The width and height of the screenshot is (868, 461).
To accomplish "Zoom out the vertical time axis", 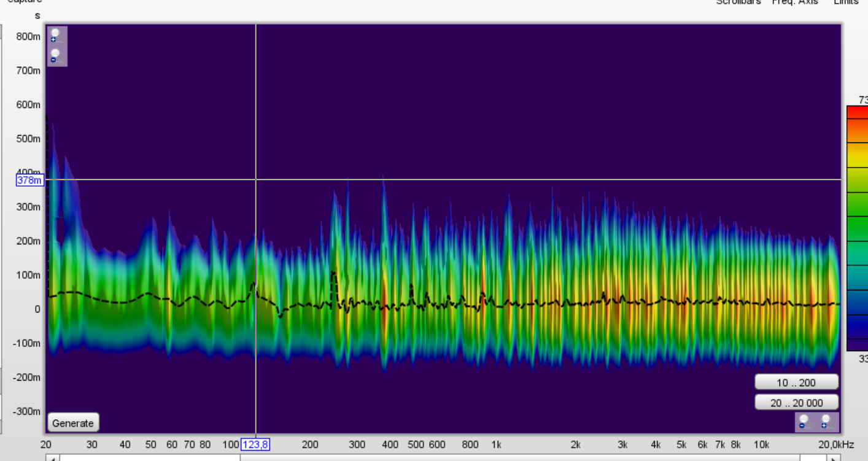I will pyautogui.click(x=57, y=56).
